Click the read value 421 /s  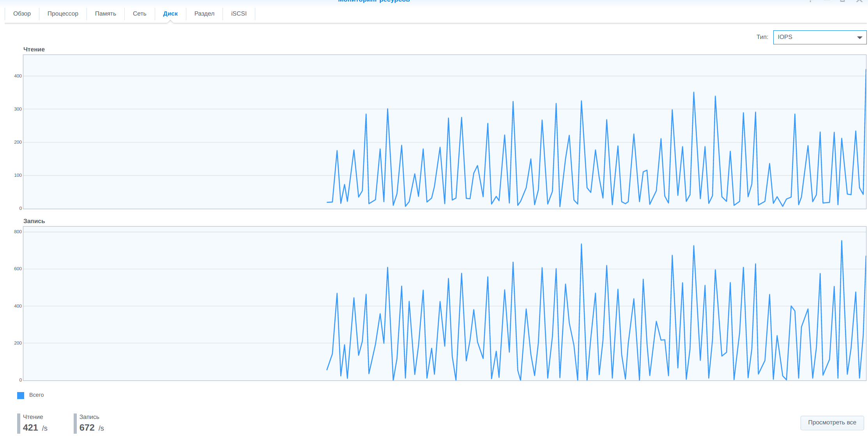coord(35,428)
